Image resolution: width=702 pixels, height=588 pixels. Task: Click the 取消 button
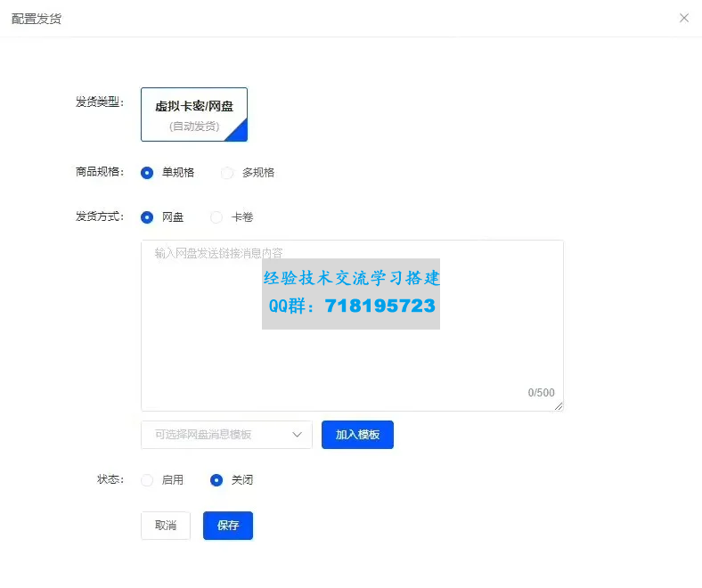click(166, 526)
